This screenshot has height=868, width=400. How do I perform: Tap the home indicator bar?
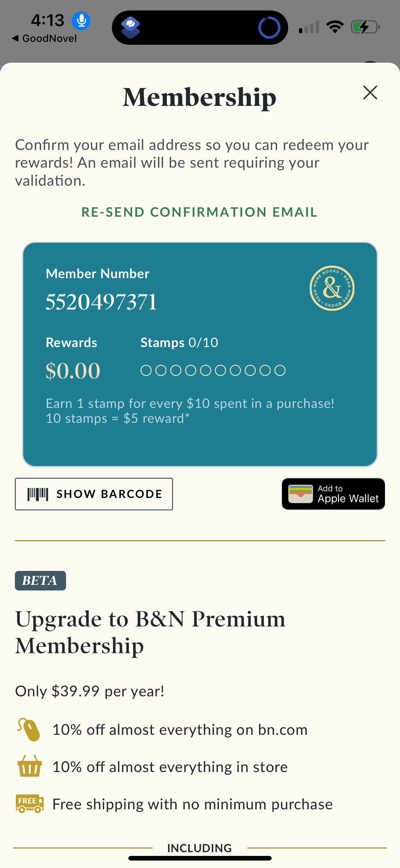[x=200, y=858]
